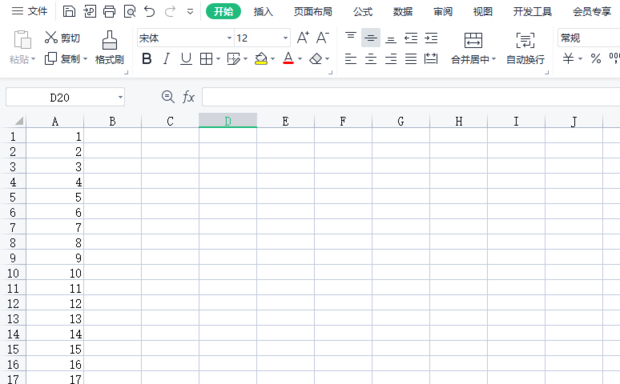Viewport: 620px width, 384px height.
Task: Click the Redo arrow icon
Action: [170, 11]
